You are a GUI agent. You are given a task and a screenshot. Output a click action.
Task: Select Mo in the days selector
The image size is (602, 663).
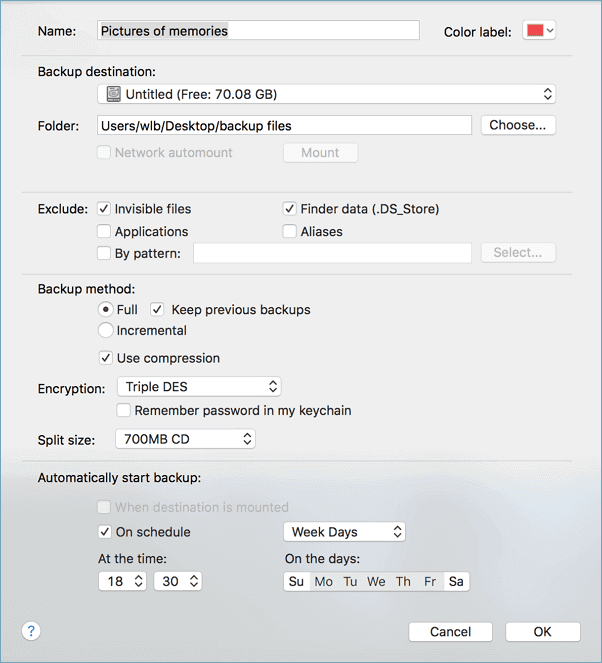(323, 581)
